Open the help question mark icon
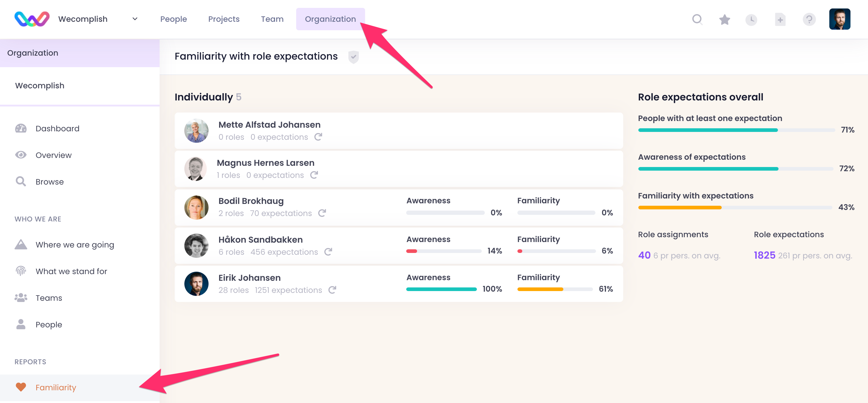This screenshot has height=403, width=868. [x=809, y=19]
